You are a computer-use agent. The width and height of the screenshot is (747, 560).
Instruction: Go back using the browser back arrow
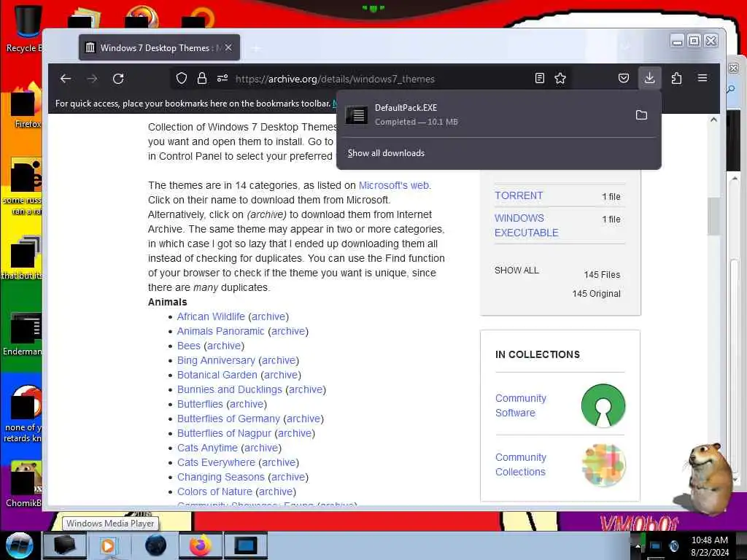pos(66,79)
